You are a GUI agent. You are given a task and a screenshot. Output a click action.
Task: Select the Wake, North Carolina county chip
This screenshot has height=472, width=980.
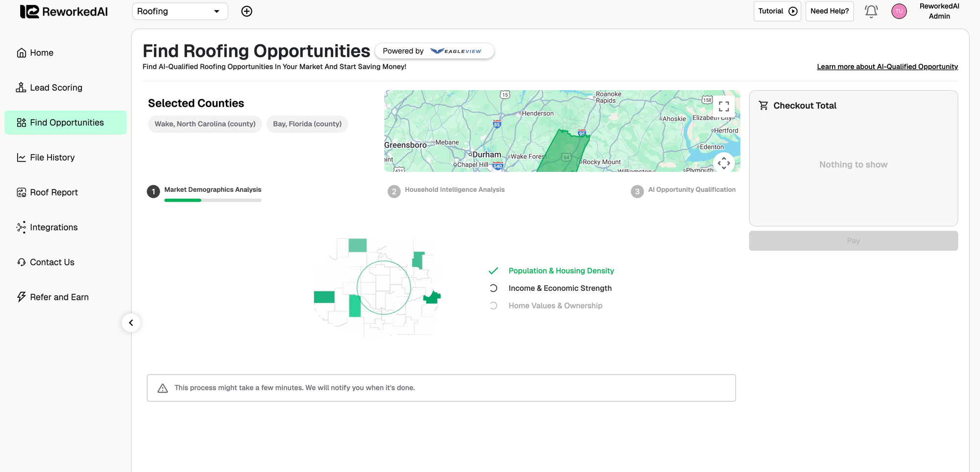click(x=205, y=124)
